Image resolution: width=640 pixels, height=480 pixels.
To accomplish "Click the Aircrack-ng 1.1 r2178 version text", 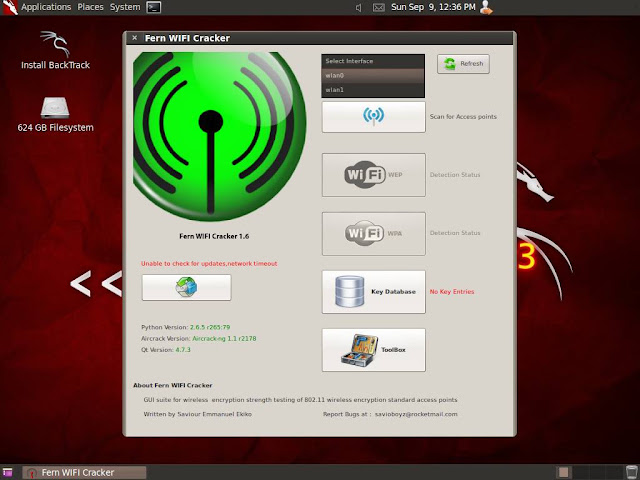I will tap(224, 338).
